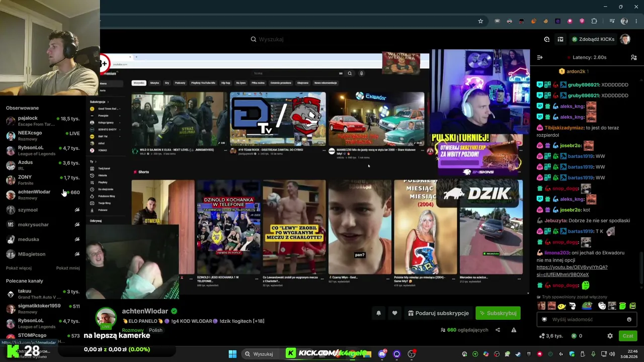
Task: Click the green Subskrybuj button
Action: coord(498,313)
